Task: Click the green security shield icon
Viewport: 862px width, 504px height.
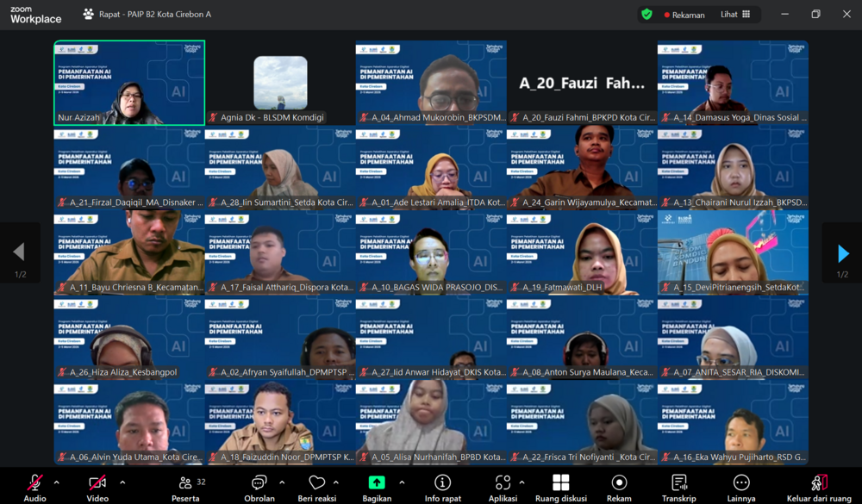Action: tap(646, 14)
